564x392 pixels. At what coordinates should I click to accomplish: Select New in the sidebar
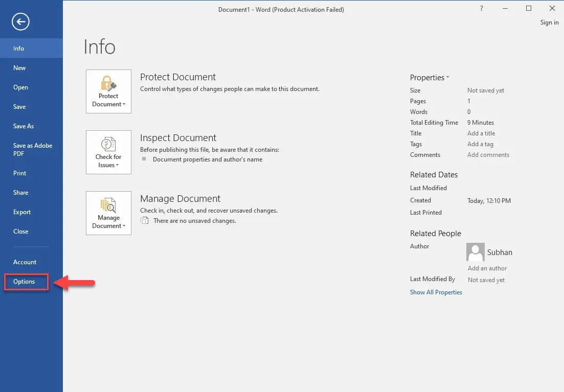click(x=31, y=67)
